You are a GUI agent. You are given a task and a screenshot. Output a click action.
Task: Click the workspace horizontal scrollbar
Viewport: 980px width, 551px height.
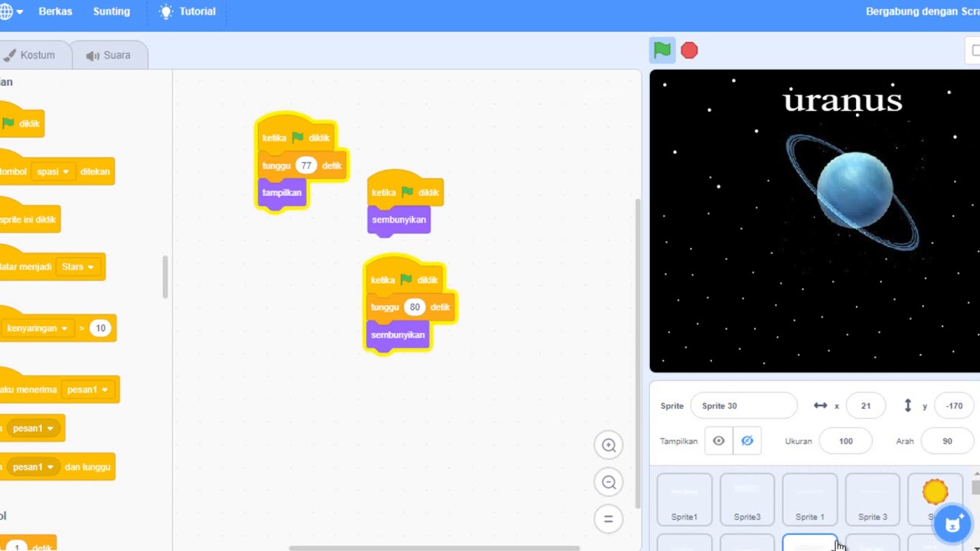click(x=434, y=548)
